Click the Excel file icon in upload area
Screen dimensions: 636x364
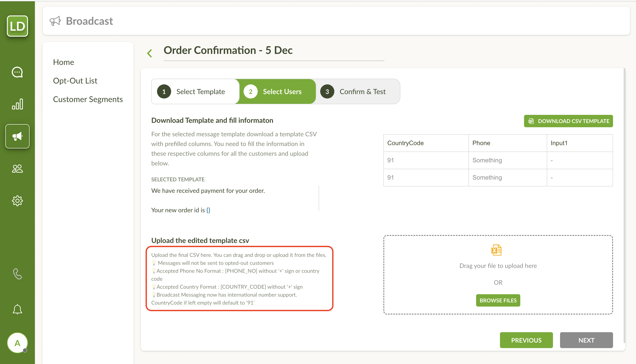pos(496,250)
